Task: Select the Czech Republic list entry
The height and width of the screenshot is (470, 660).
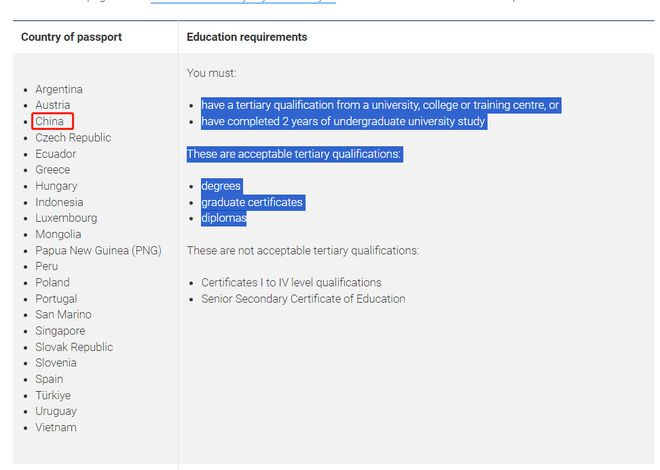Action: 73,138
